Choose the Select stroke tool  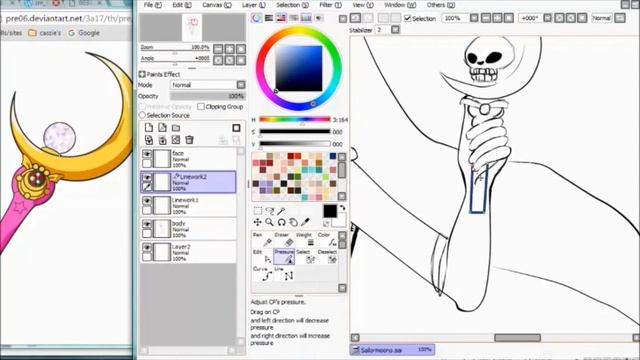305,257
